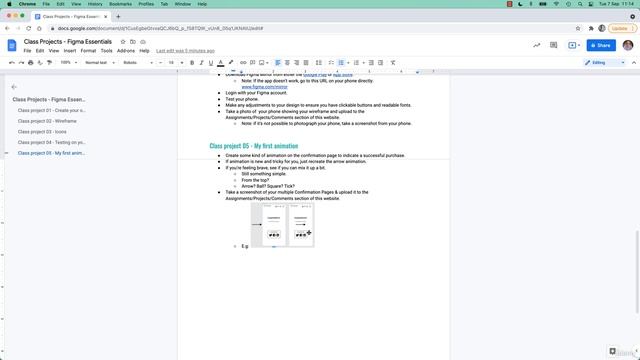This screenshot has width=640, height=360.
Task: Click the font size field
Action: [171, 62]
